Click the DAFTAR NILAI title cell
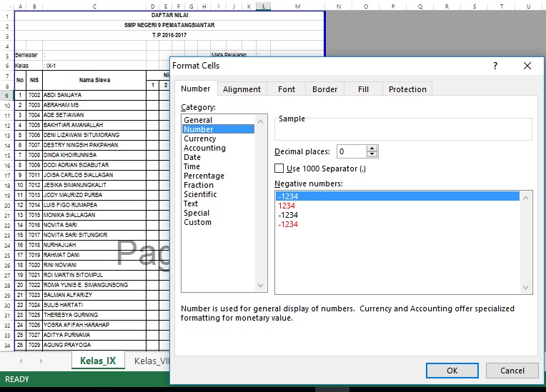 click(169, 15)
